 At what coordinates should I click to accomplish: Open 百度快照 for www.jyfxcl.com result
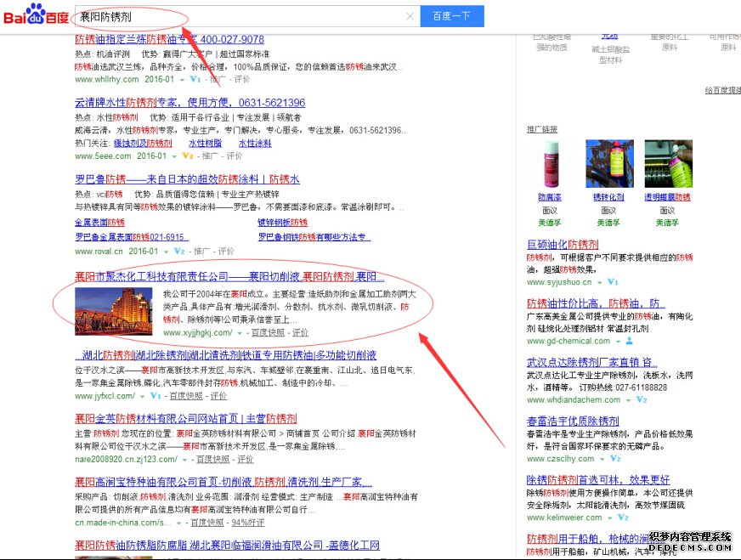coord(186,396)
